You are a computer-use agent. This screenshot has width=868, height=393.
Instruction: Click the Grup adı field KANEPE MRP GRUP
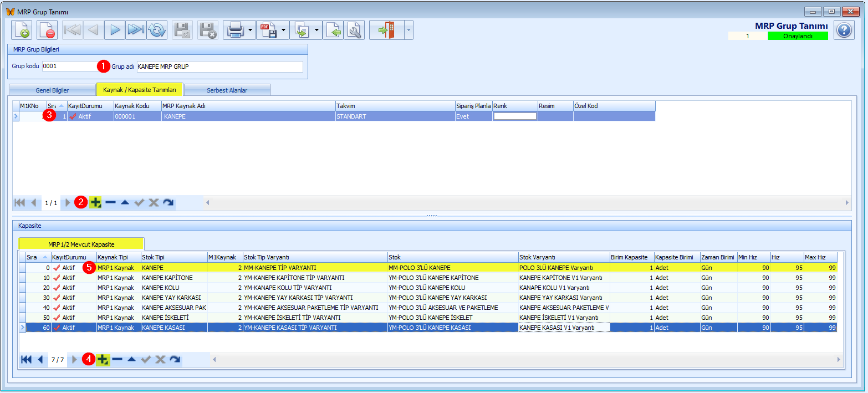click(x=219, y=67)
